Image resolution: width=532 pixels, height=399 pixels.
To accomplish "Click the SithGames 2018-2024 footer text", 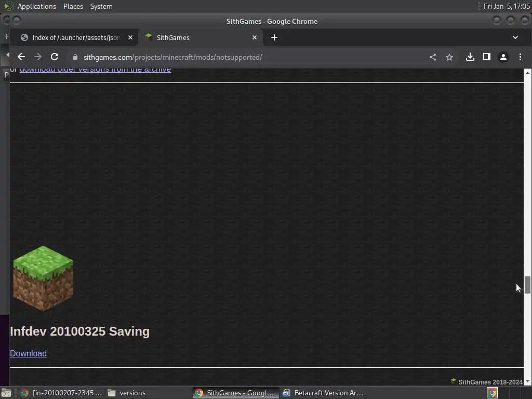I will pyautogui.click(x=490, y=382).
